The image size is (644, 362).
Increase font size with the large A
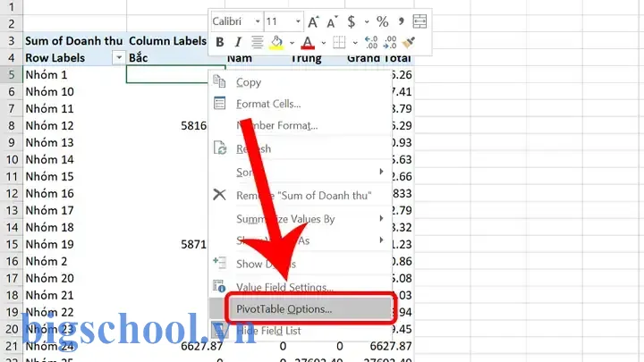[313, 21]
